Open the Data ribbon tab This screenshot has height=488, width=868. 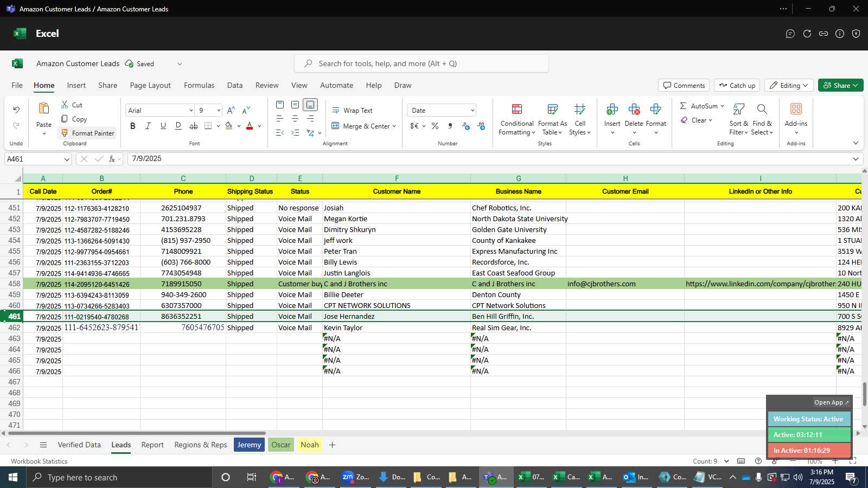pyautogui.click(x=235, y=85)
